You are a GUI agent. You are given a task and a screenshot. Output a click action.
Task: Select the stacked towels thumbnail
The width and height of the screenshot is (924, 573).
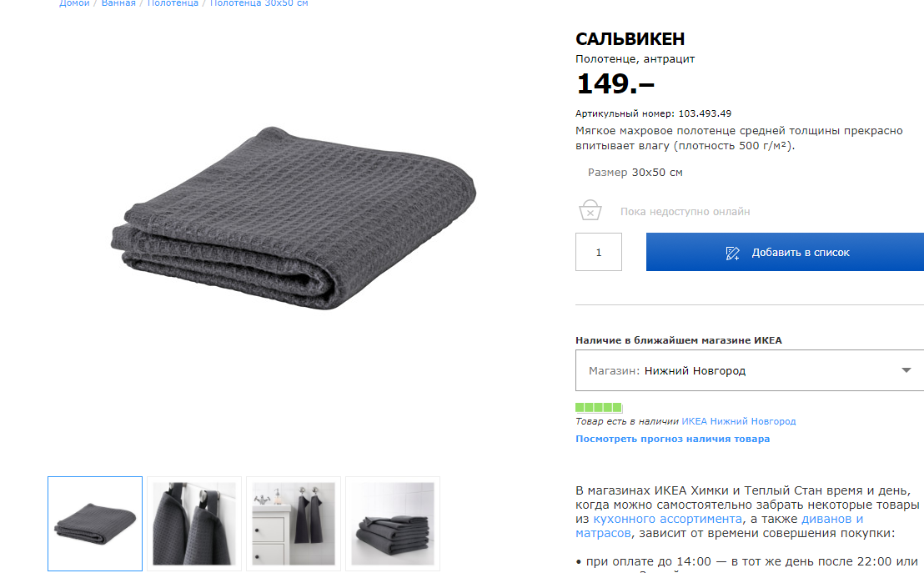393,524
